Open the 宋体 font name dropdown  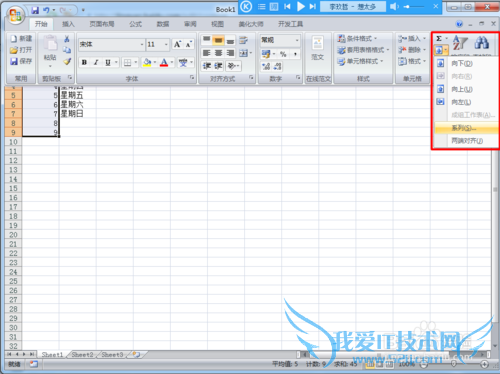coord(142,44)
